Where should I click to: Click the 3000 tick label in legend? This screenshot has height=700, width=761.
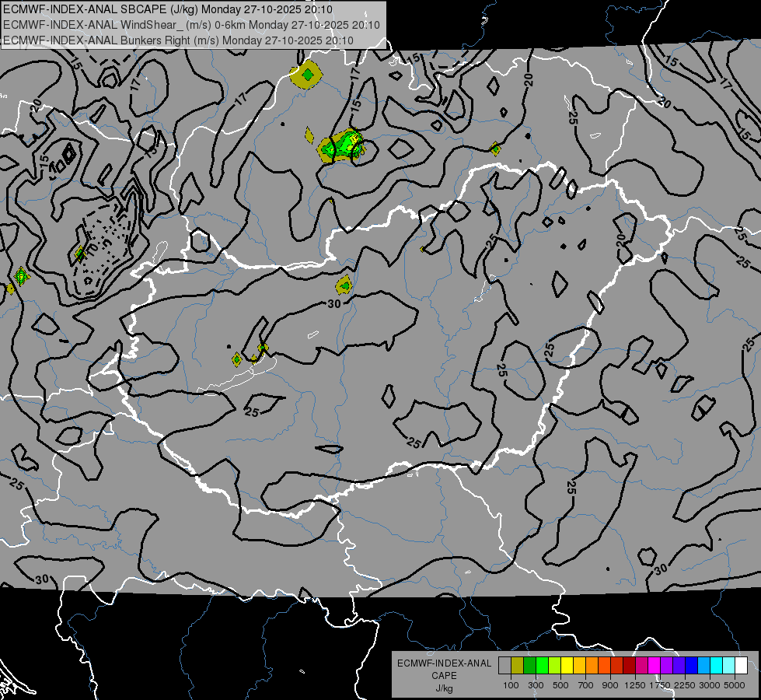coord(710,685)
